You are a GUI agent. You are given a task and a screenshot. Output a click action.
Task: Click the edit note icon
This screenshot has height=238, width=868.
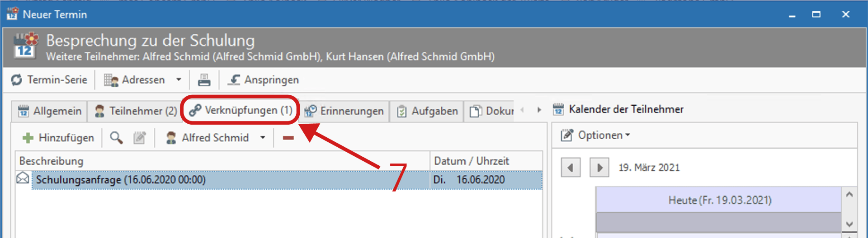point(140,138)
